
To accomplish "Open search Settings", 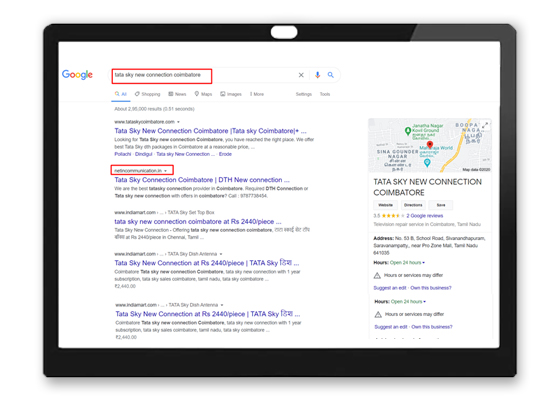I will click(304, 94).
